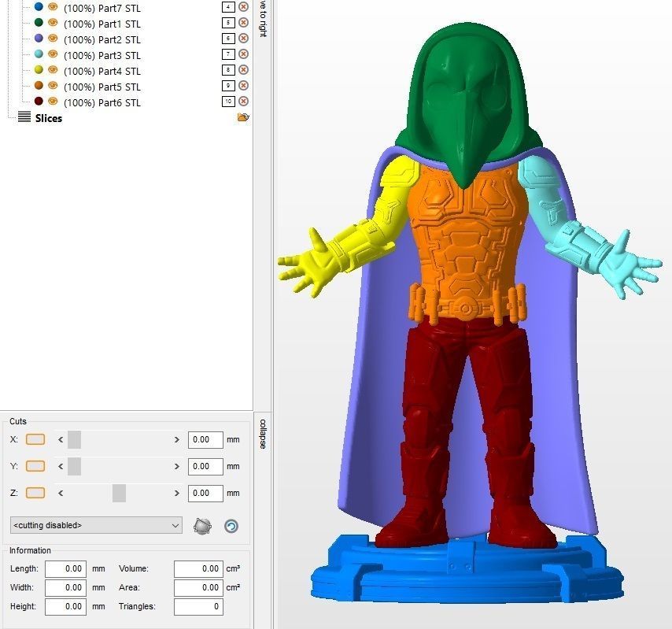Click the Y cut value field
This screenshot has height=629, width=672.
pos(205,467)
